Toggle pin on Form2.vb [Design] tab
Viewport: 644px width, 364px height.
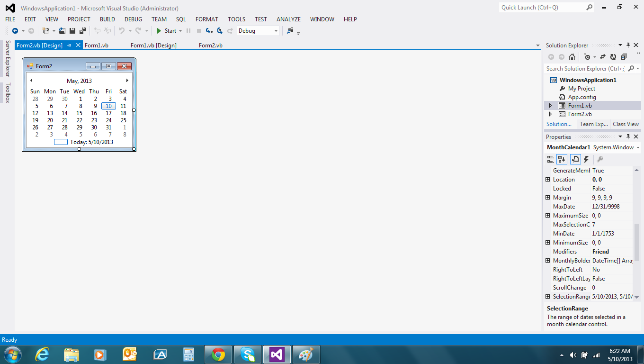click(x=69, y=45)
